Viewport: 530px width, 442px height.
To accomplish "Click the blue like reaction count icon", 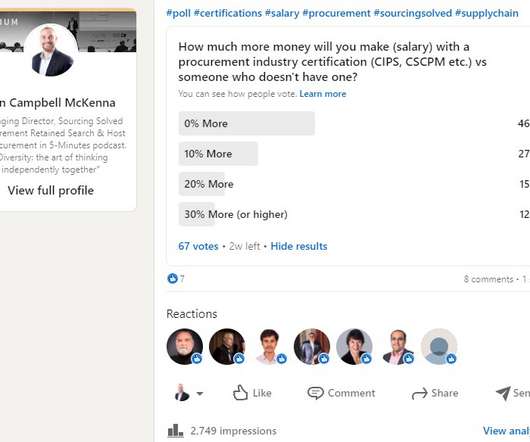I will [x=172, y=278].
